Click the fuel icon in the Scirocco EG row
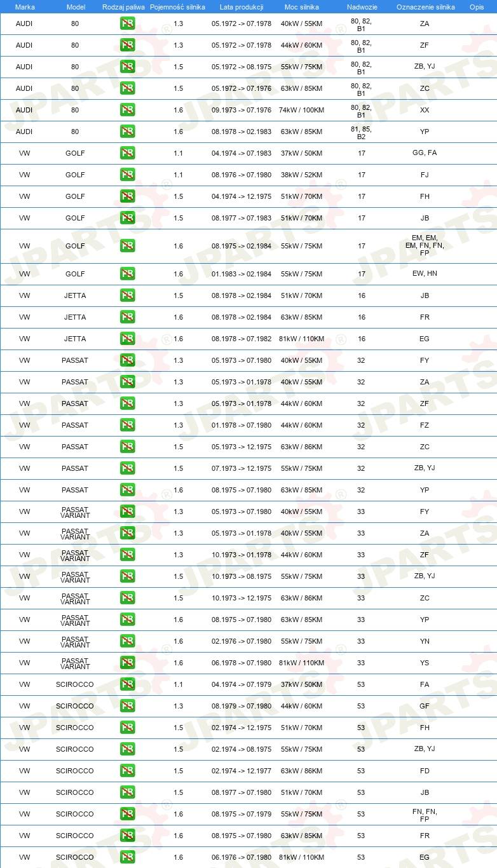The height and width of the screenshot is (868, 497). [x=127, y=857]
